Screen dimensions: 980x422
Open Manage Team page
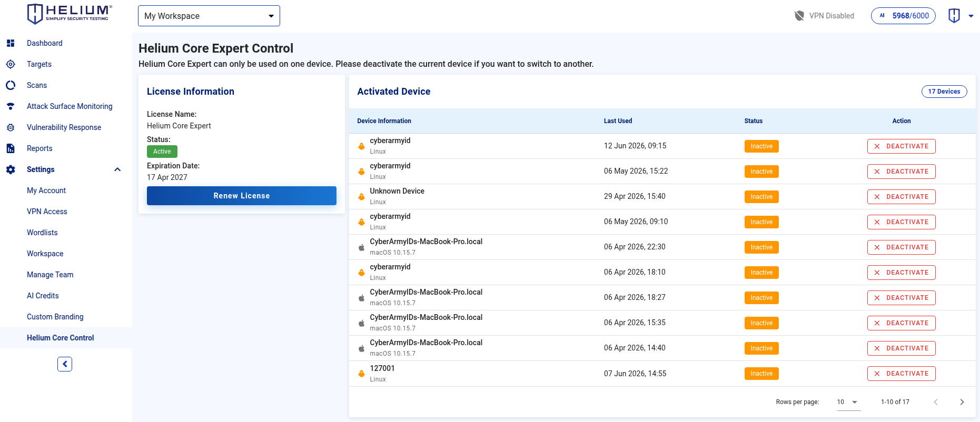point(50,275)
